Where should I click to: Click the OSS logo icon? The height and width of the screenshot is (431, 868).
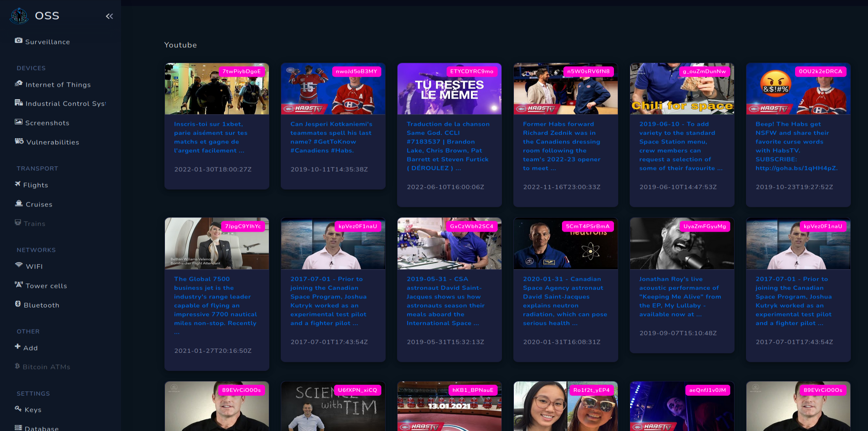(19, 16)
